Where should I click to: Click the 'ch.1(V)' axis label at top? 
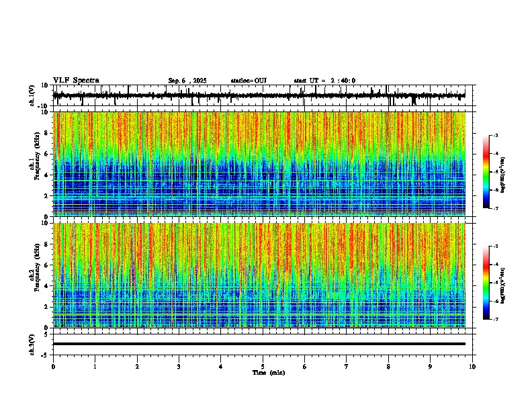point(32,95)
